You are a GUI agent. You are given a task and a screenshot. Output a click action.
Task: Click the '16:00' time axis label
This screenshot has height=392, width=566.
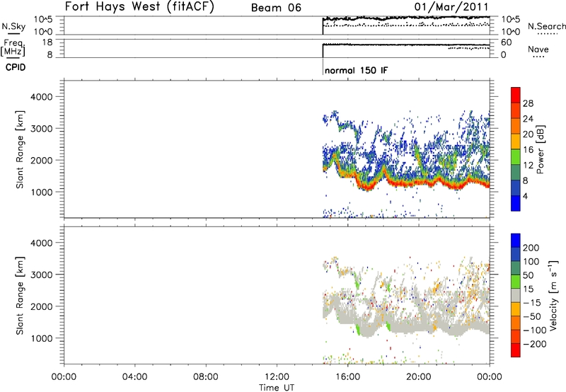347,377
